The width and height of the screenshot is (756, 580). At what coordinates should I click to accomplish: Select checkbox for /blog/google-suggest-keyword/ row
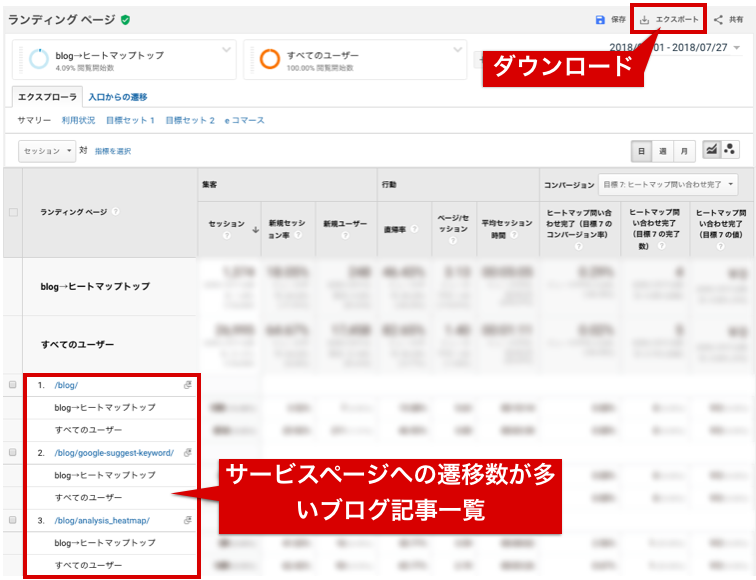[x=12, y=452]
